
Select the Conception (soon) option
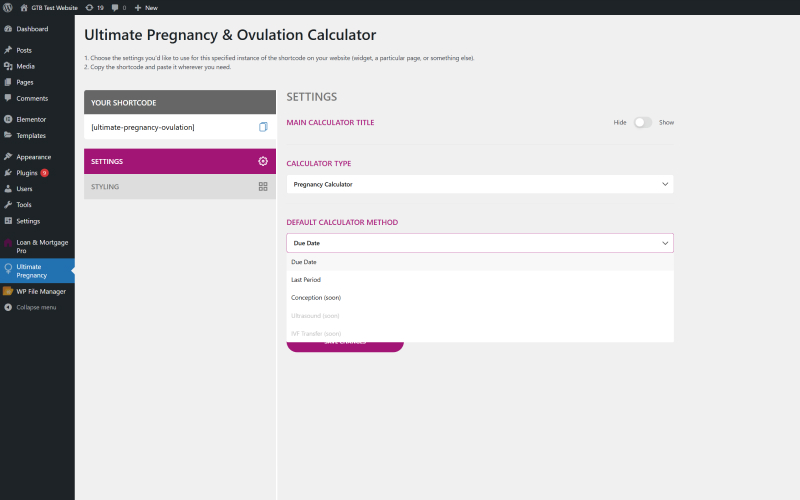click(480, 297)
